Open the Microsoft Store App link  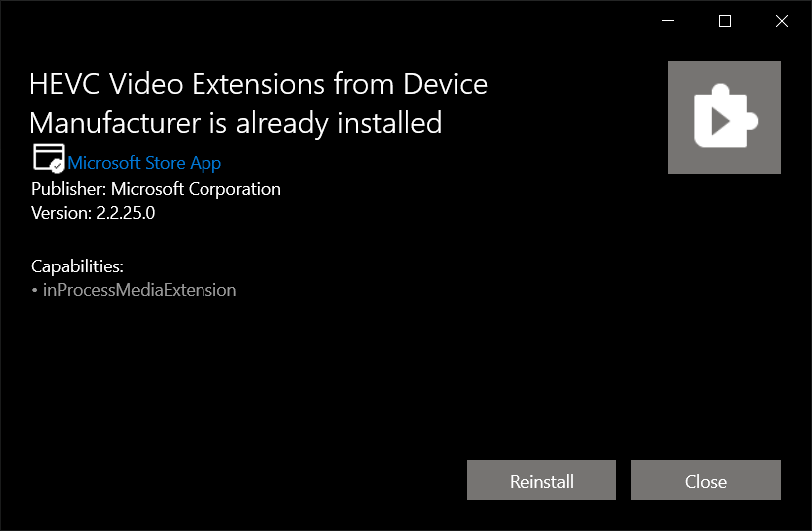[144, 163]
